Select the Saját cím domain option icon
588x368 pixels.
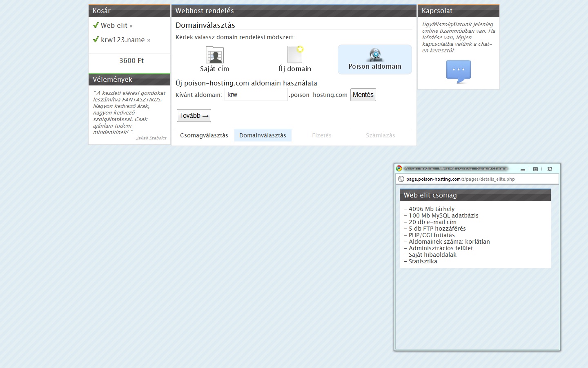point(214,55)
